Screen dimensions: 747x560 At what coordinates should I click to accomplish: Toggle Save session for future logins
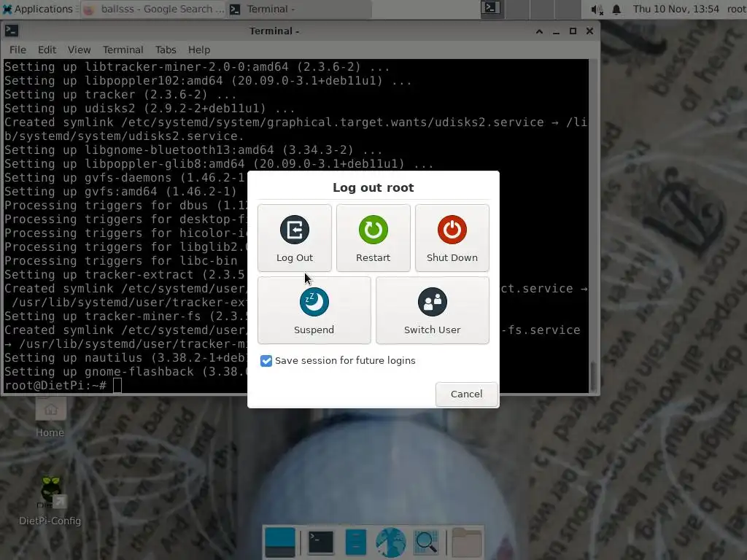(x=266, y=360)
